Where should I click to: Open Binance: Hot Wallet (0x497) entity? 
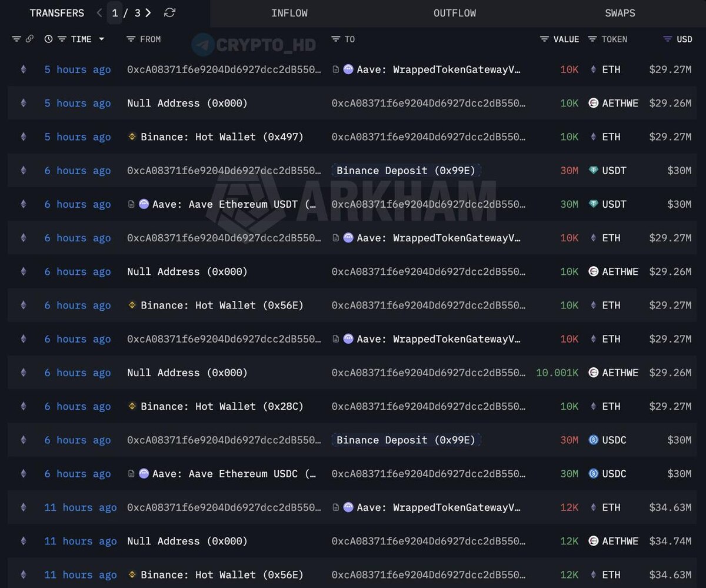coord(222,137)
